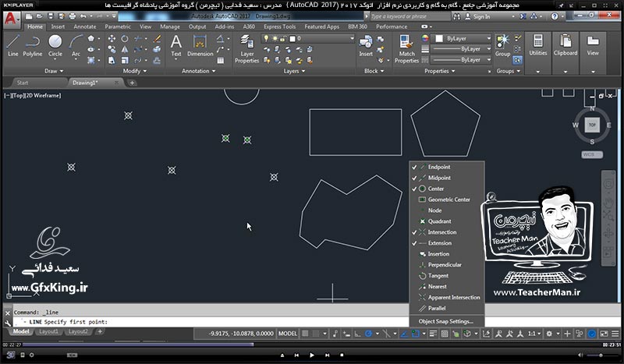Expand the Properties panel dropdown
The width and height of the screenshot is (624, 364).
tap(440, 71)
